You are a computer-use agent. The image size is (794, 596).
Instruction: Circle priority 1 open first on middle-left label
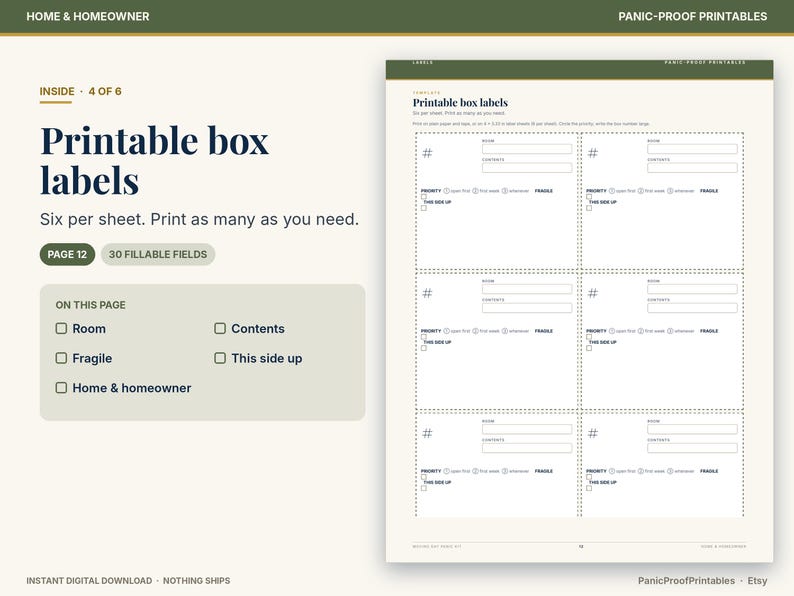coord(447,331)
